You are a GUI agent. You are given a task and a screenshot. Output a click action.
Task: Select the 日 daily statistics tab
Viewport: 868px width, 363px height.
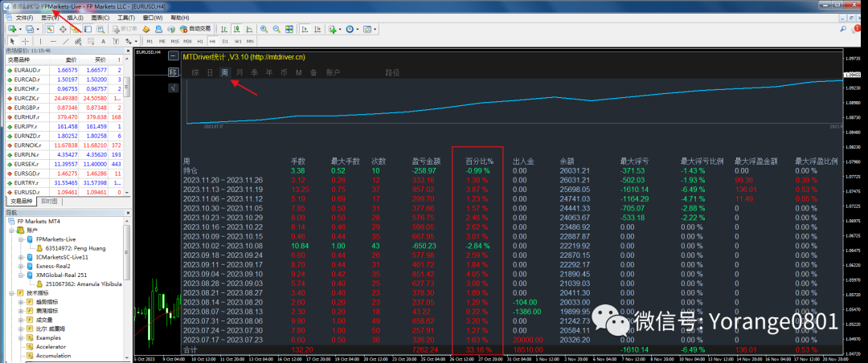[210, 72]
